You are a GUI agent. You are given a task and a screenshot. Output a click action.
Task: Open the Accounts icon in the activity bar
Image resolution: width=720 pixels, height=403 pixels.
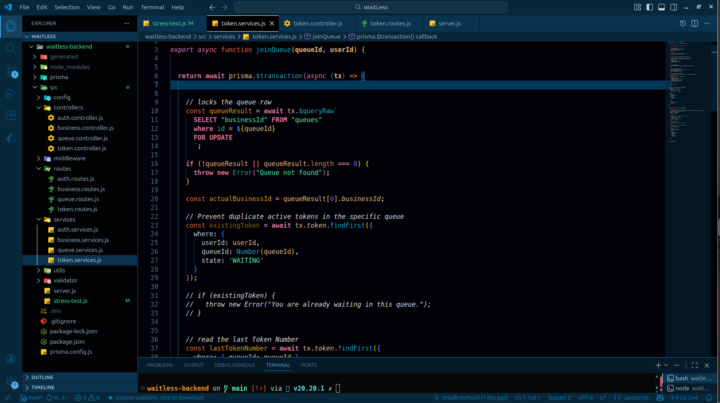11,359
